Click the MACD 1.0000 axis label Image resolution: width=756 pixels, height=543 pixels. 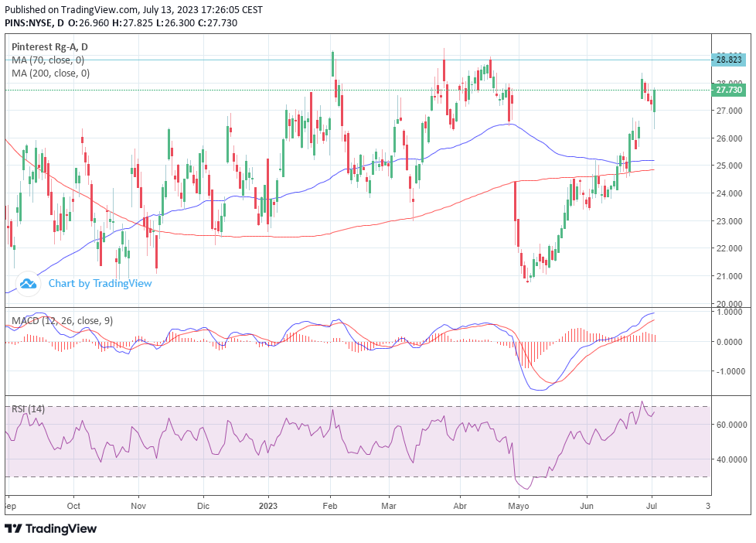729,312
